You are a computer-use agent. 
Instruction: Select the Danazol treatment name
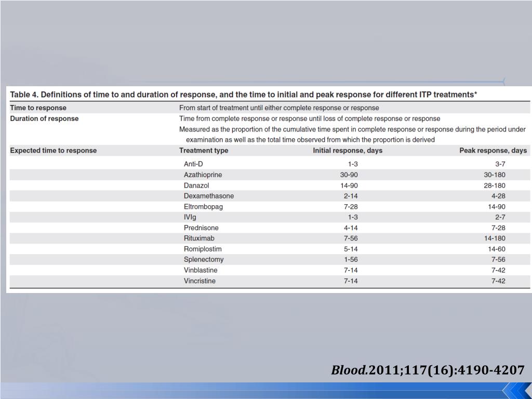point(196,185)
